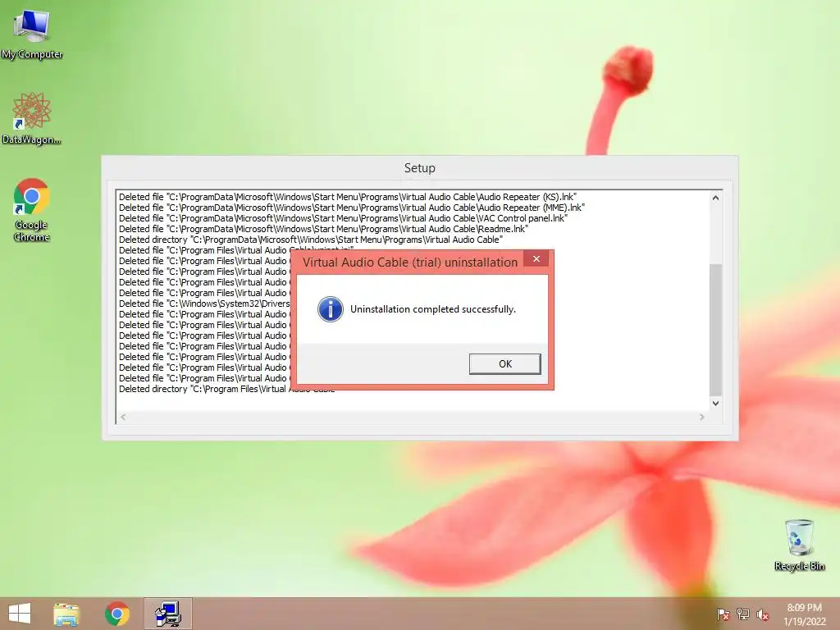Select Deleted directory Start Menu Virtual Audio Cable line
840x630 pixels.
[x=311, y=240]
